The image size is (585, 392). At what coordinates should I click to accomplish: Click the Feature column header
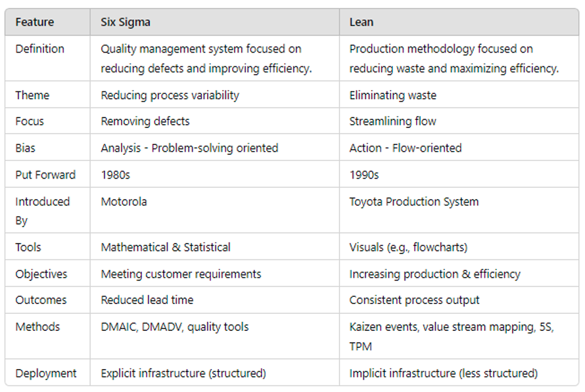tap(35, 22)
